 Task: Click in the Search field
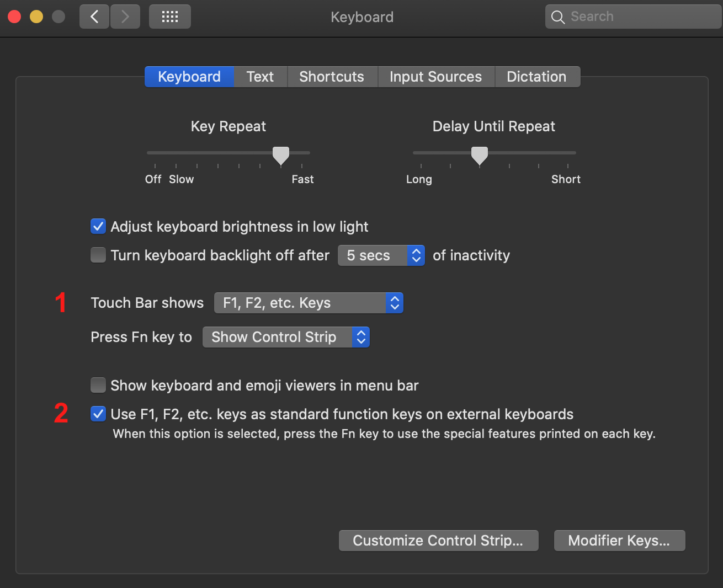(640, 17)
